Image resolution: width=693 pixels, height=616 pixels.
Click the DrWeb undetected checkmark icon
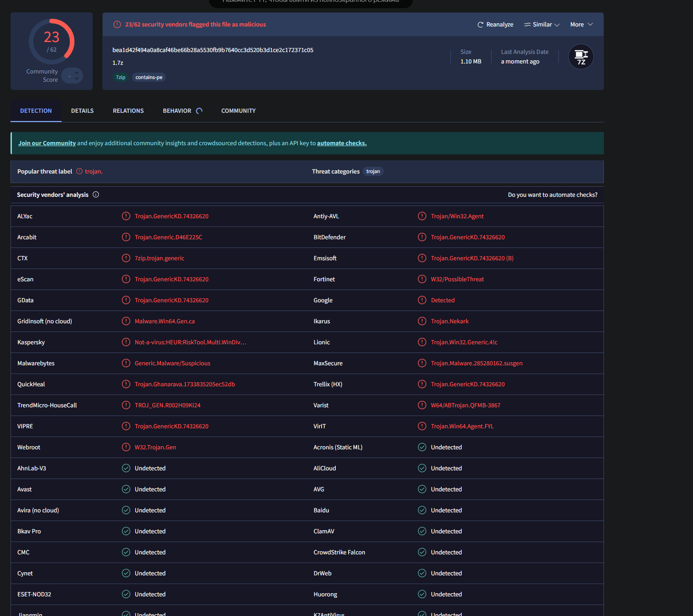tap(422, 573)
